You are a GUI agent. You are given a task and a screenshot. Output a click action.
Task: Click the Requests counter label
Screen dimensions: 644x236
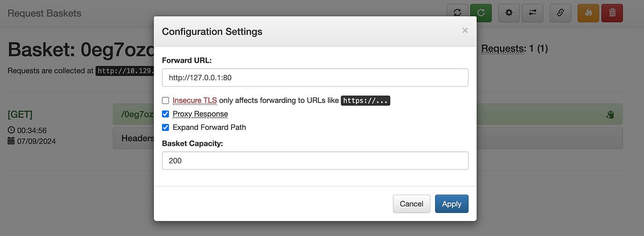click(503, 49)
